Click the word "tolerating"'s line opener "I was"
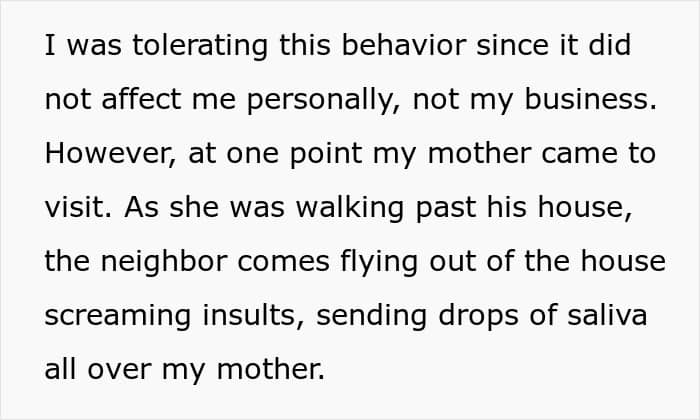 [x=74, y=47]
